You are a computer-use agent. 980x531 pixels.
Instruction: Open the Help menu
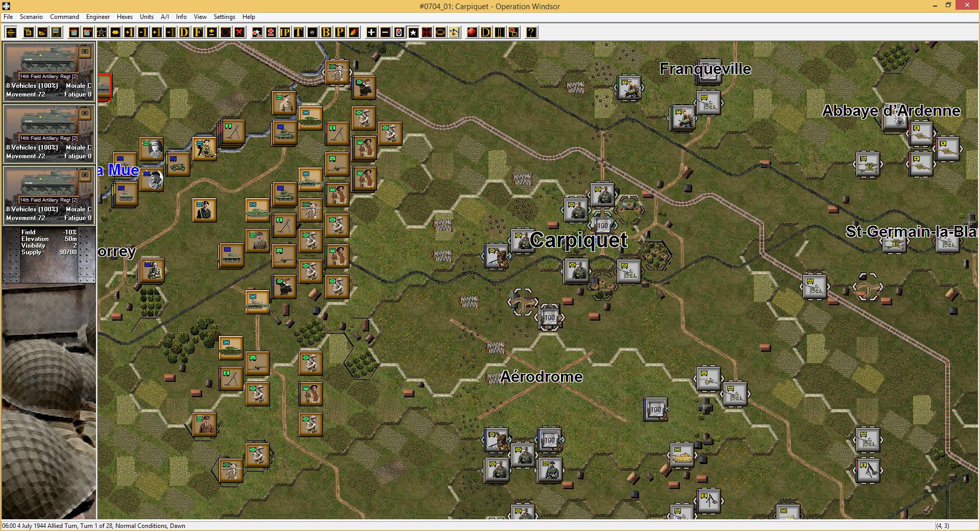pyautogui.click(x=249, y=17)
